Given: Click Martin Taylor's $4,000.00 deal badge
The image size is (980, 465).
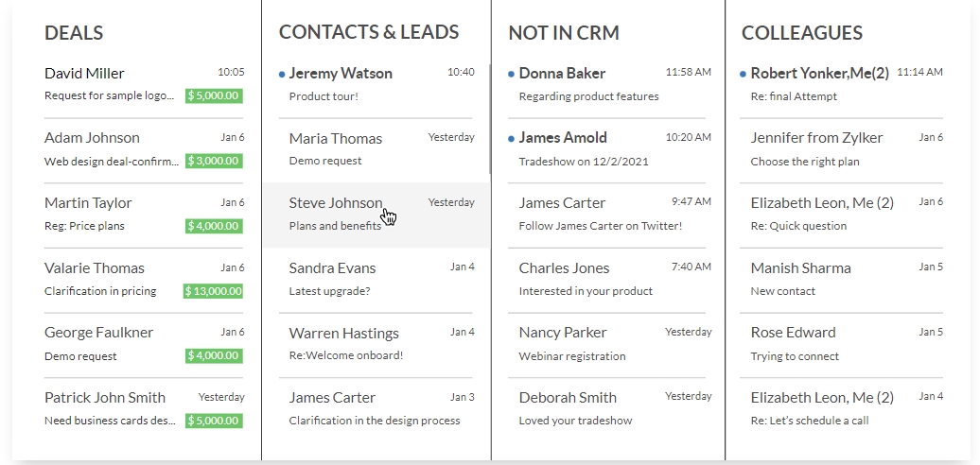Looking at the screenshot, I should pos(214,226).
